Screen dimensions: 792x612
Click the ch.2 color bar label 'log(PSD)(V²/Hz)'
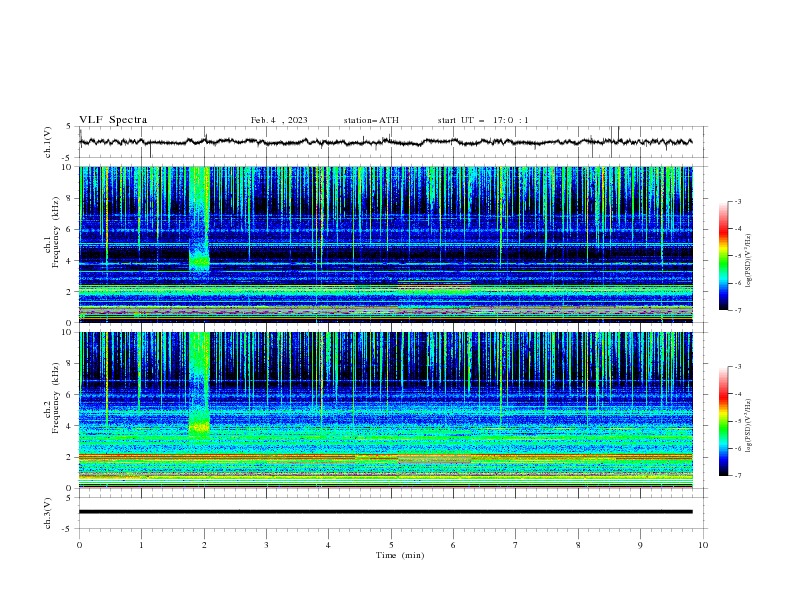pos(749,426)
